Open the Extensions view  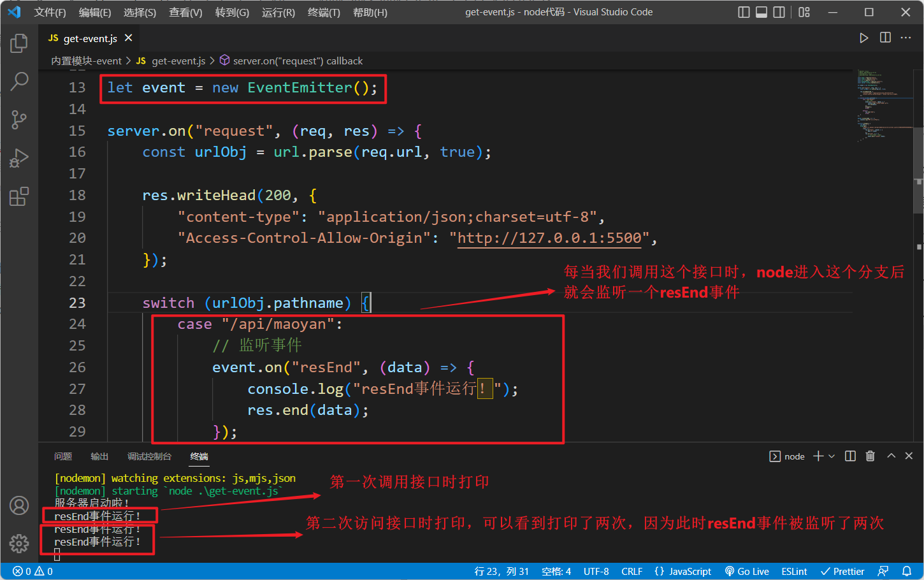pos(19,196)
